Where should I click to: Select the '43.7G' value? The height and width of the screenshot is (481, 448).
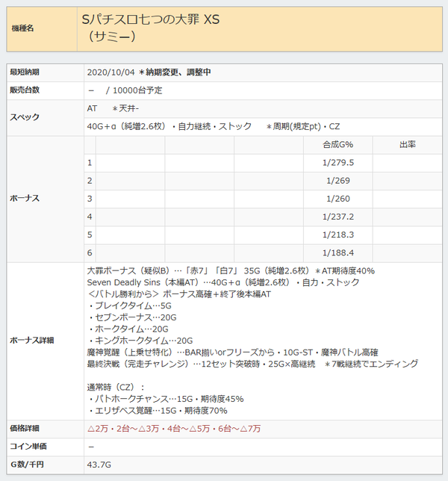[x=99, y=465]
